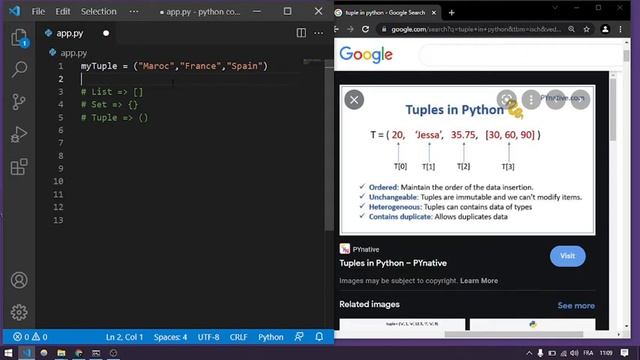Open 'Tuples in Python – PYnative' link

(393, 263)
